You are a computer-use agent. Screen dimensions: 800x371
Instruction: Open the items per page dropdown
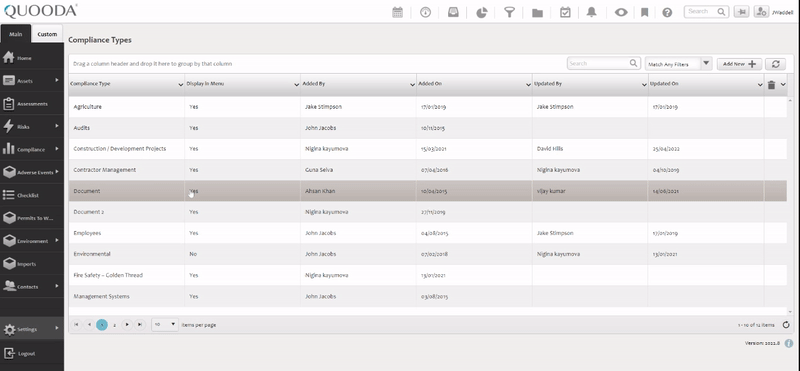pyautogui.click(x=165, y=325)
